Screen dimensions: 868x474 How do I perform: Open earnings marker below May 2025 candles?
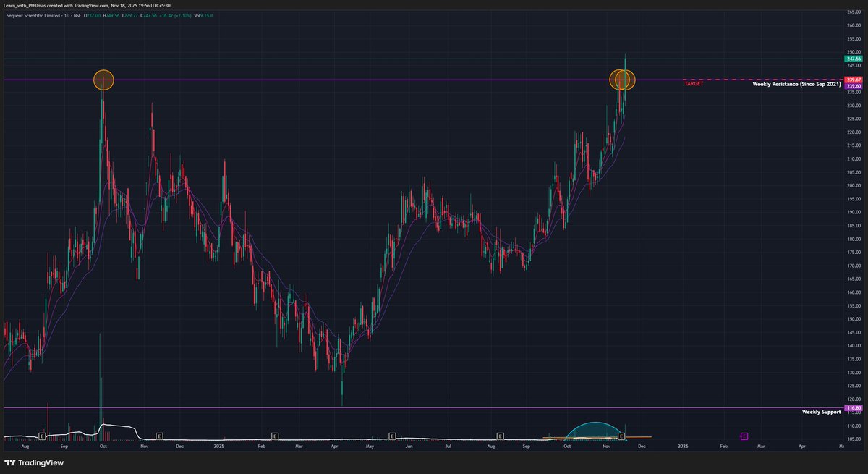(x=391, y=436)
